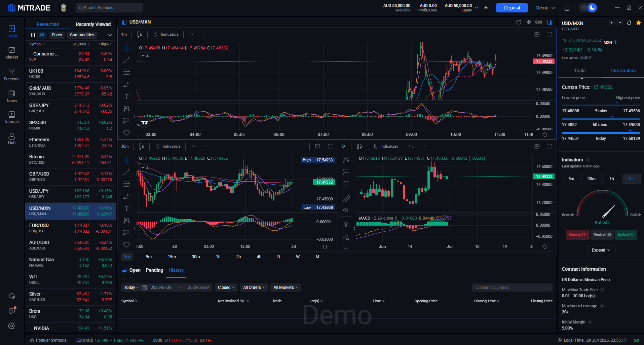Click the Bearish (1) signal chip

tap(577, 234)
